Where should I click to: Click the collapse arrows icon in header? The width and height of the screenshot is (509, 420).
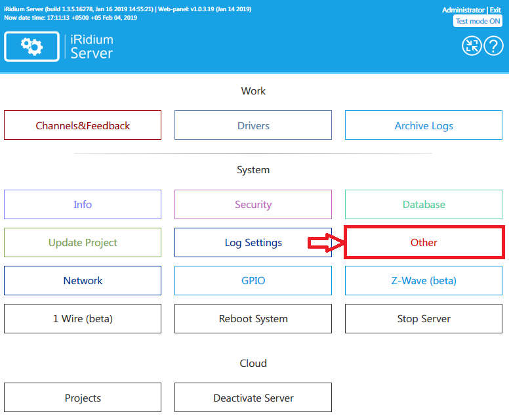[472, 45]
